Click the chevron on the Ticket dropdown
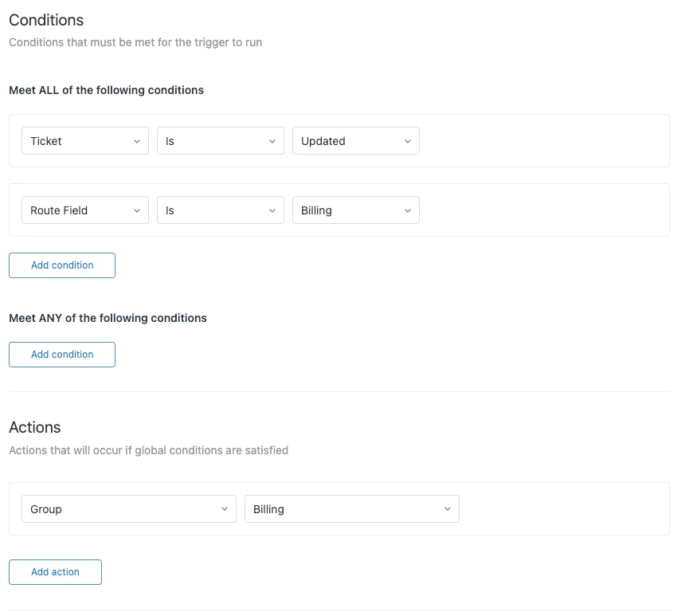 (x=137, y=141)
